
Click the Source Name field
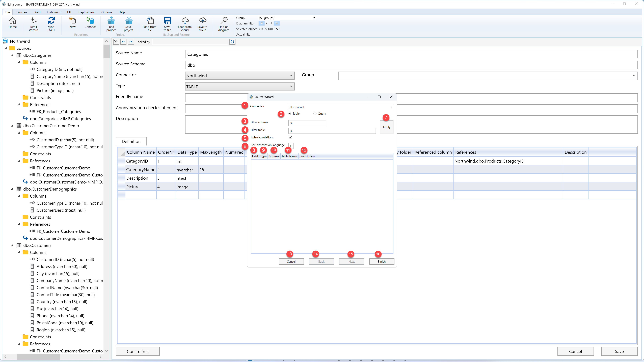411,54
